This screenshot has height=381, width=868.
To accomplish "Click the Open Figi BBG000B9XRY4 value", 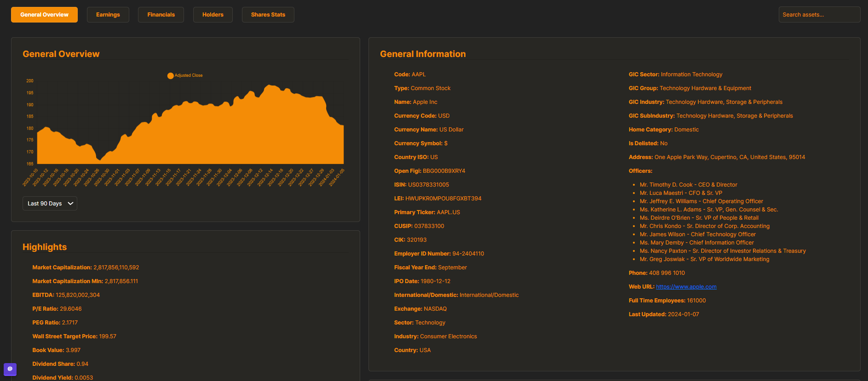I will [444, 171].
